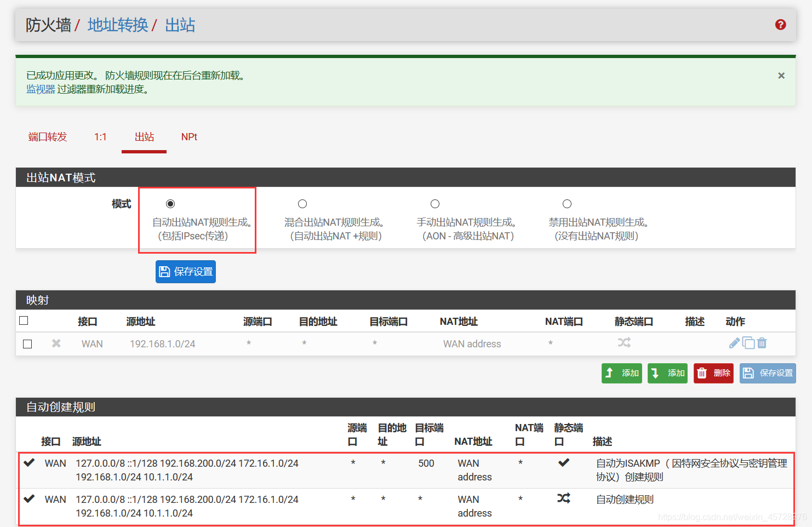
Task: Click the red 删除 button
Action: tap(713, 373)
